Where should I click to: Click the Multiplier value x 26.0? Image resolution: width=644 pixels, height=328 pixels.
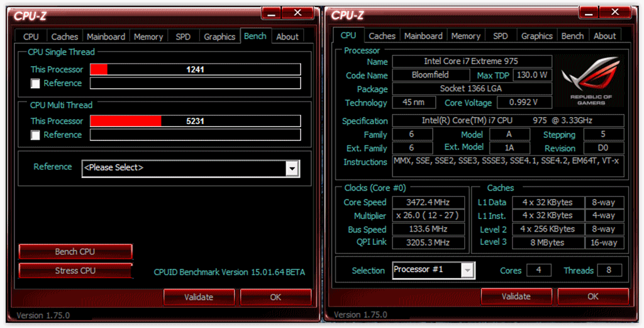coord(428,215)
